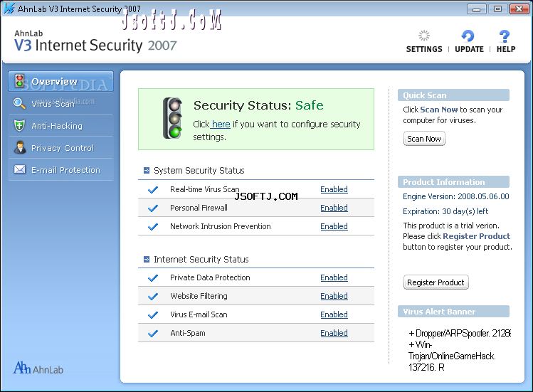Screen dimensions: 533x392
Task: Click Enabled link for Personal Firewall
Action: tap(334, 208)
